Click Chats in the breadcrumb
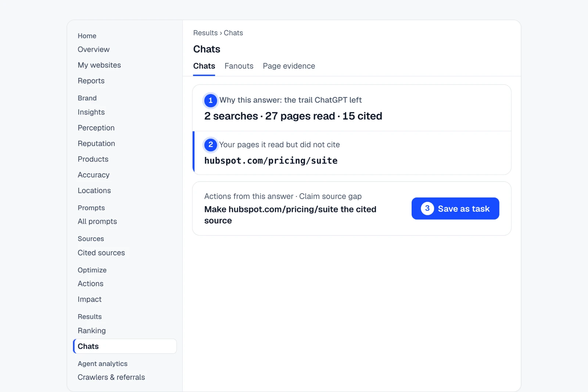The height and width of the screenshot is (392, 588). coord(233,33)
